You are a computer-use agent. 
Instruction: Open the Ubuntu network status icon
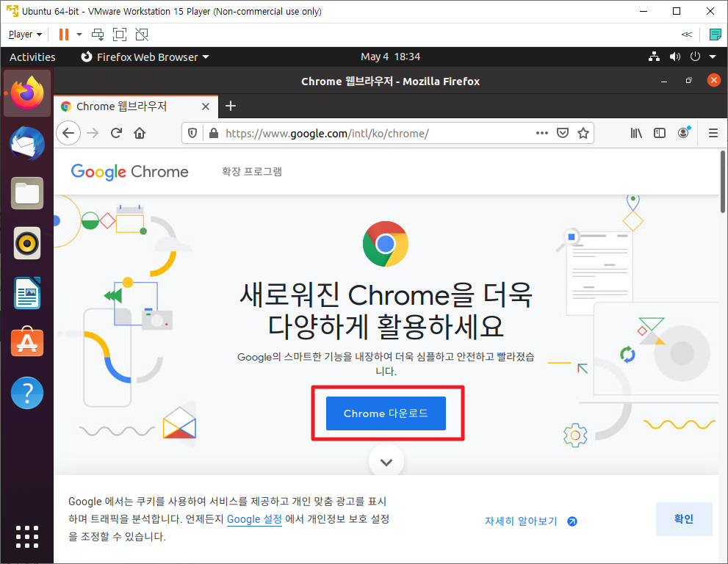(x=655, y=57)
